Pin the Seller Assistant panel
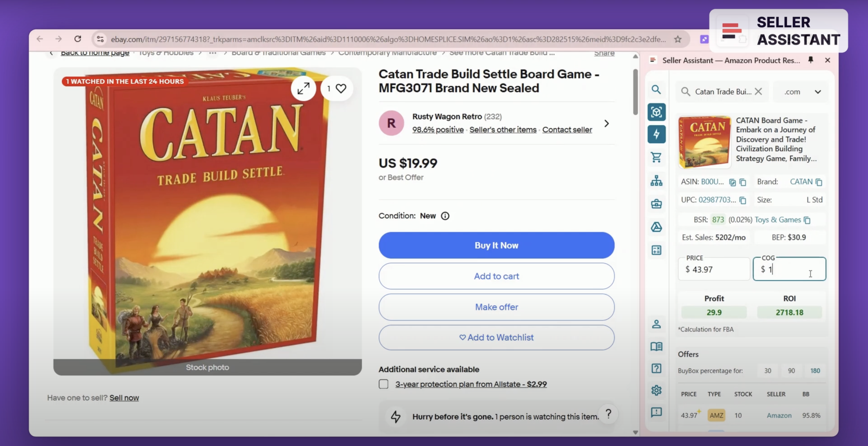 tap(811, 60)
